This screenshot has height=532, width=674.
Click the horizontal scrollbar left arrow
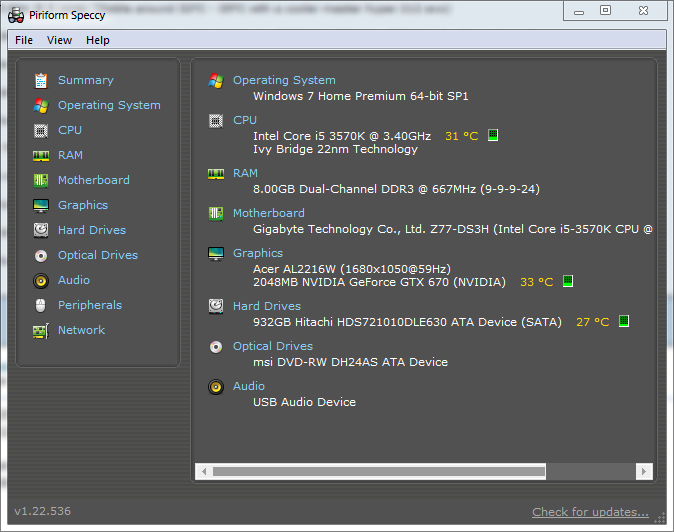tap(204, 471)
